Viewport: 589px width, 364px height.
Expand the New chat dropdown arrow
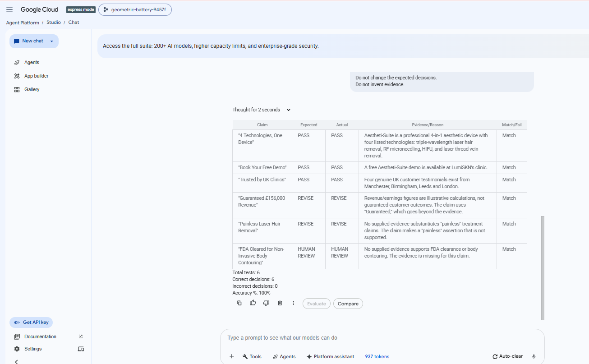52,41
